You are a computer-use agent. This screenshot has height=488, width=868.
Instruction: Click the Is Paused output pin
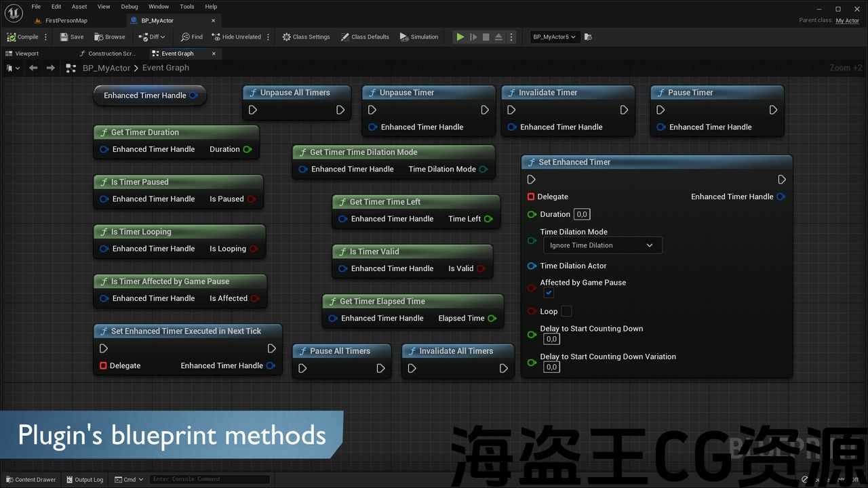pyautogui.click(x=252, y=199)
